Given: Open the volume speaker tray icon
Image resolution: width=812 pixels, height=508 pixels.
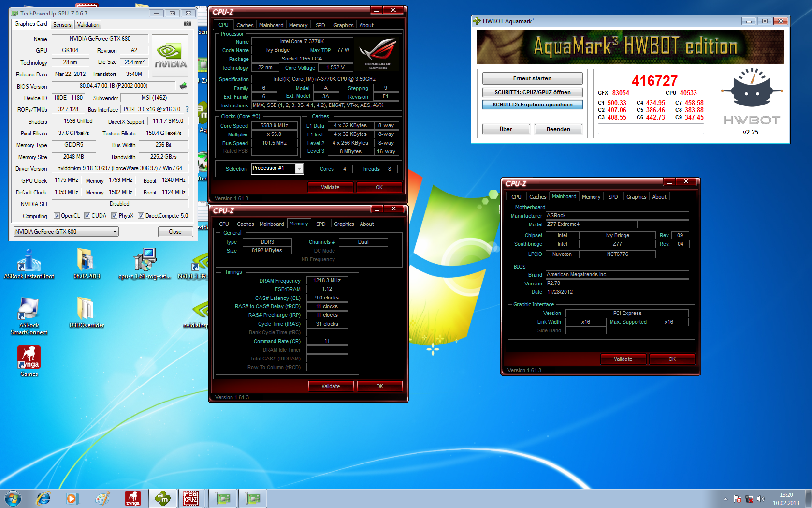Looking at the screenshot, I should pyautogui.click(x=761, y=499).
